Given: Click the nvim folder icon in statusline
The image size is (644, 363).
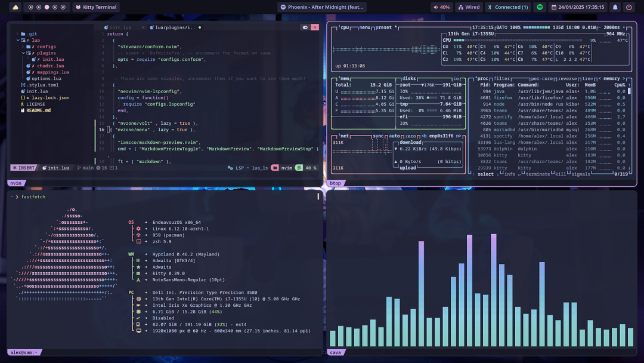Looking at the screenshot, I should coord(275,168).
